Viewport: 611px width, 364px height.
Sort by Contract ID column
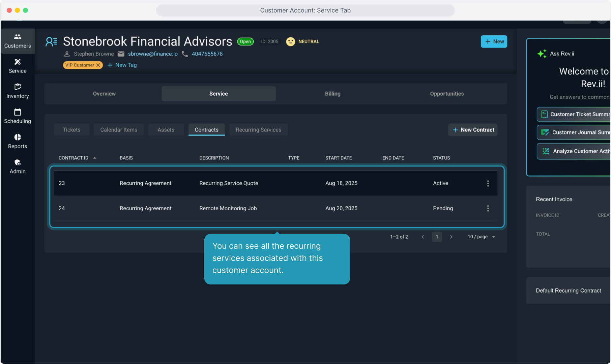pos(74,158)
